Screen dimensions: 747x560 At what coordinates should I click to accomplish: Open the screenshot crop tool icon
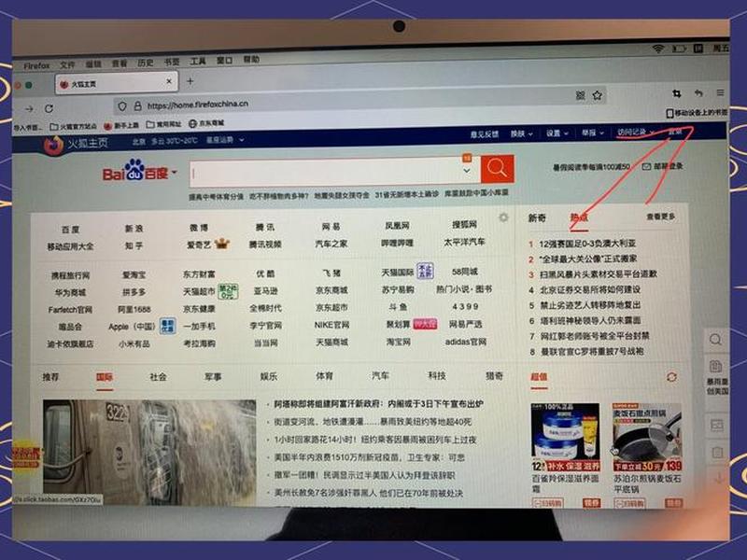[x=676, y=94]
